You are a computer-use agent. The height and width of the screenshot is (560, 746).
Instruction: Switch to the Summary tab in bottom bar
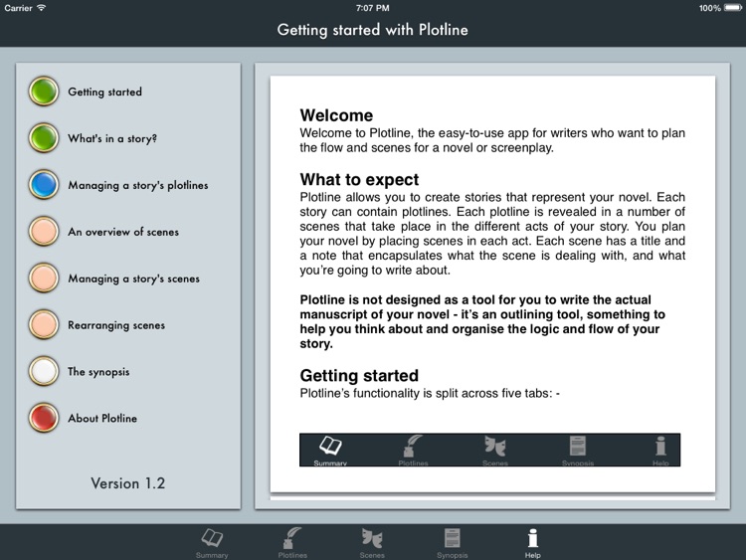coord(212,543)
